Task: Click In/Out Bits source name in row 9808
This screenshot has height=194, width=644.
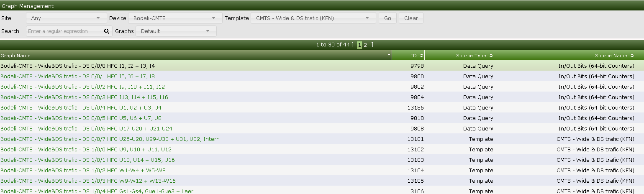Action: click(596, 128)
